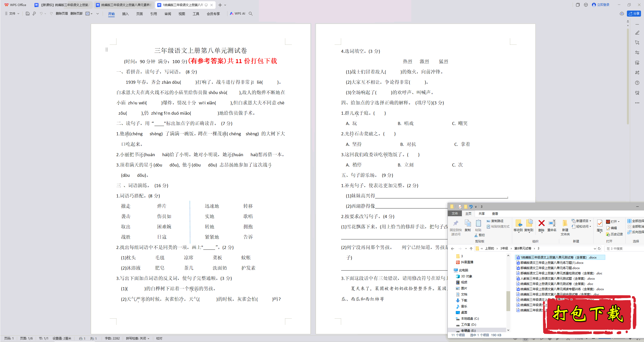Screen dimensions: 644x342
Task: Expand the undo history dropdown arrow
Action: coord(45,14)
